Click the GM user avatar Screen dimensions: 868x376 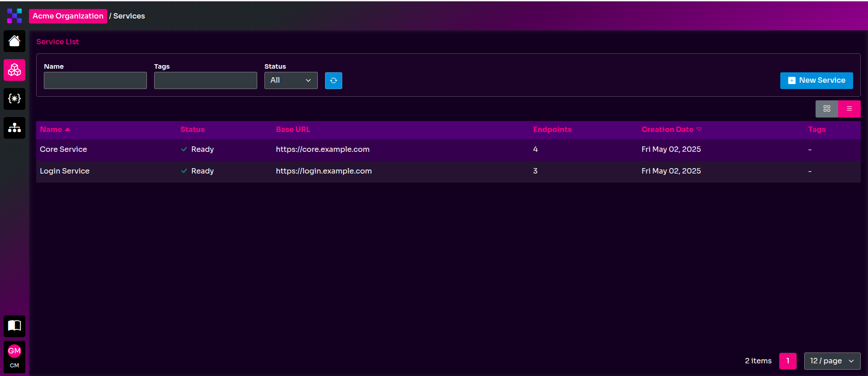[14, 351]
